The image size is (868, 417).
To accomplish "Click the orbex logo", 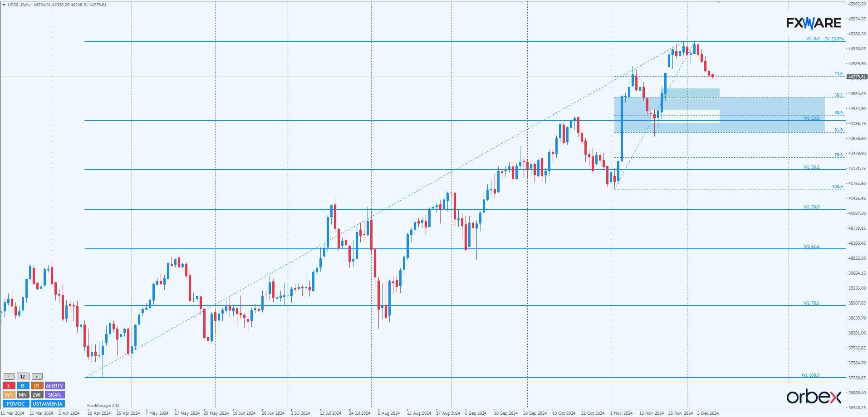I will (814, 397).
